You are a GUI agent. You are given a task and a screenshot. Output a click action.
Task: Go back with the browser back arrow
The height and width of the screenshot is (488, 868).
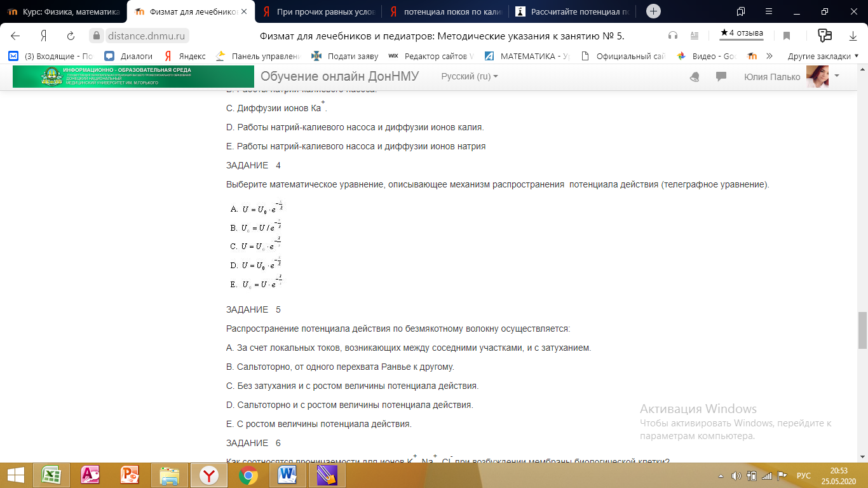tap(15, 36)
